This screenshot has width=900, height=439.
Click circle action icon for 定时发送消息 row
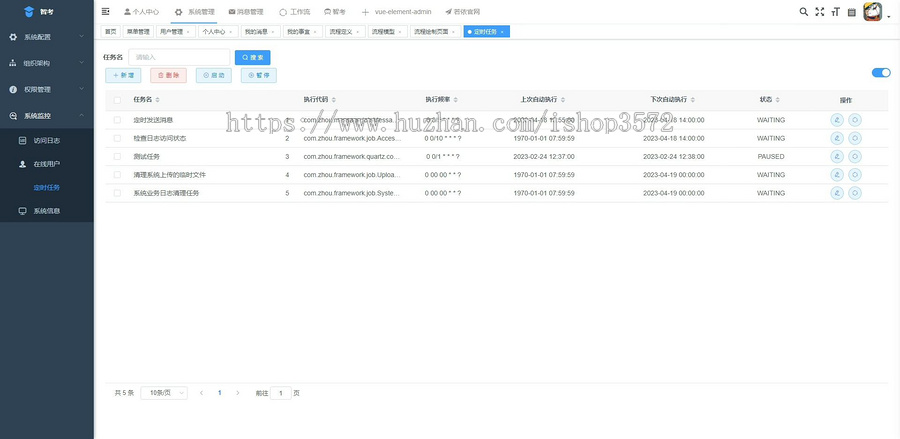(855, 120)
